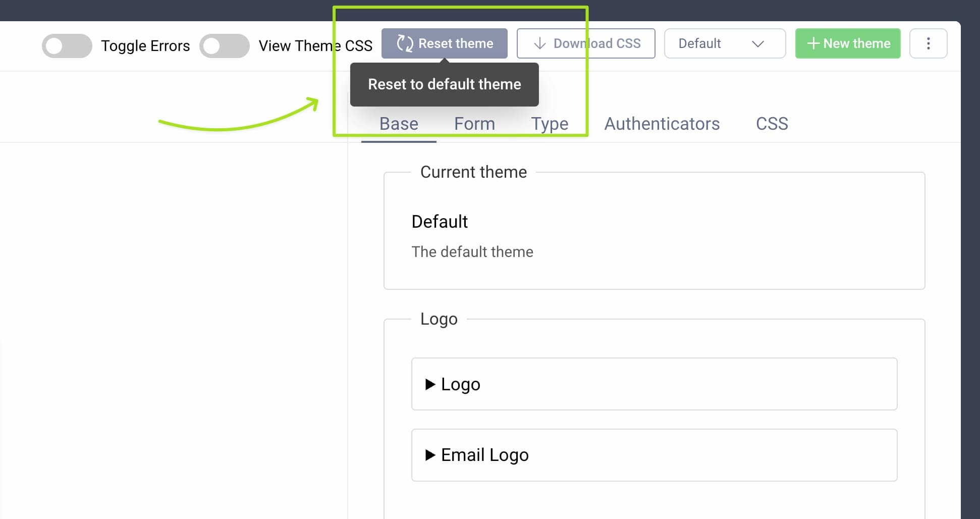Go to the CSS tab

772,124
